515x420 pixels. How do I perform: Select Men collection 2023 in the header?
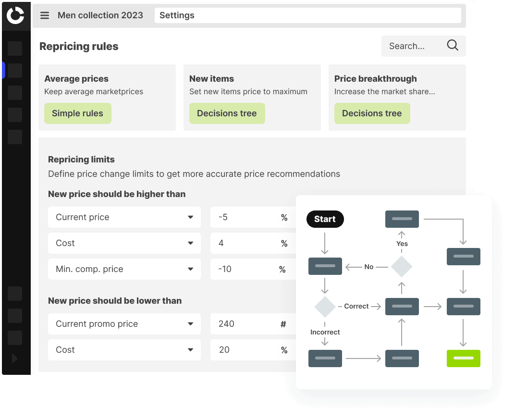[x=100, y=15]
